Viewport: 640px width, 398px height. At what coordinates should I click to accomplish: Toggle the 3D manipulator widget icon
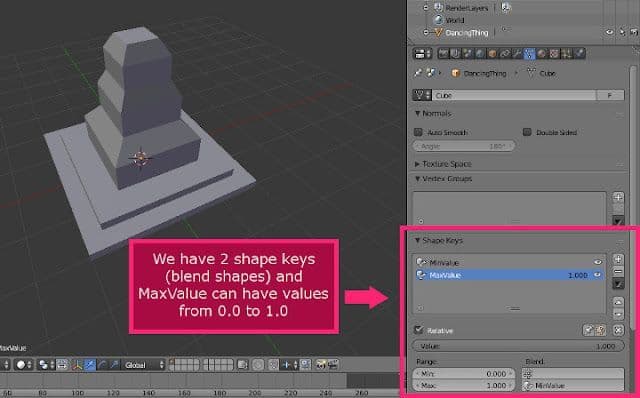click(x=77, y=365)
